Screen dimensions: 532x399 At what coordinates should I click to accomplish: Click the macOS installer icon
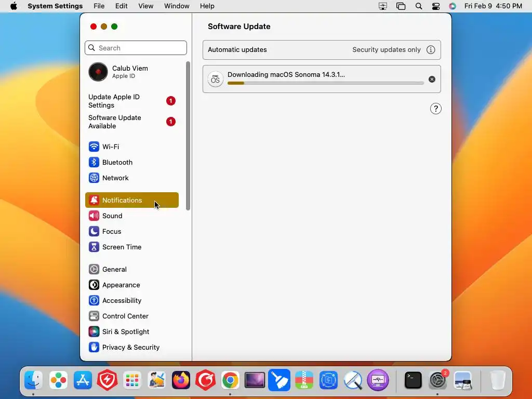[215, 79]
